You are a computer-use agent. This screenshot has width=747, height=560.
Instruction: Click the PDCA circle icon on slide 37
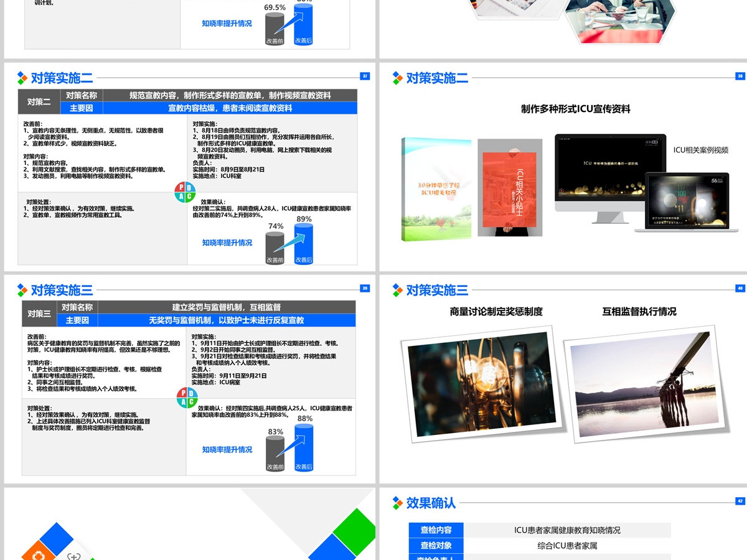tap(186, 192)
